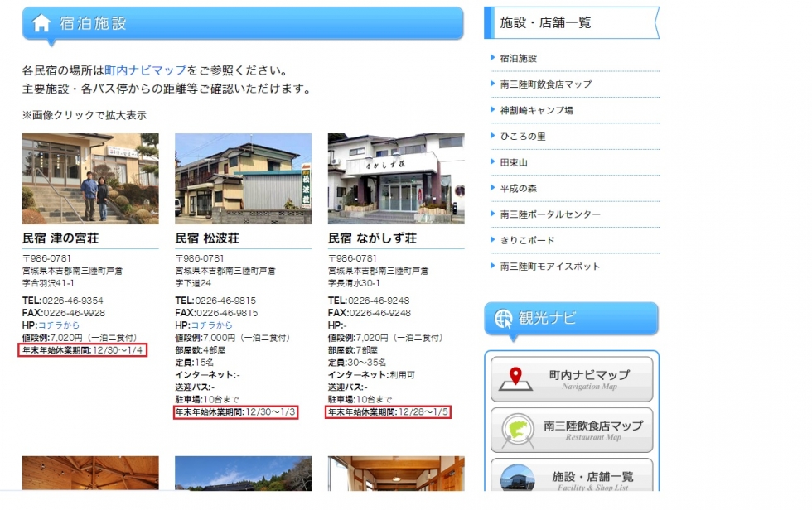Go to ひころの里 sidebar entry
The image size is (812, 510).
coord(523,137)
